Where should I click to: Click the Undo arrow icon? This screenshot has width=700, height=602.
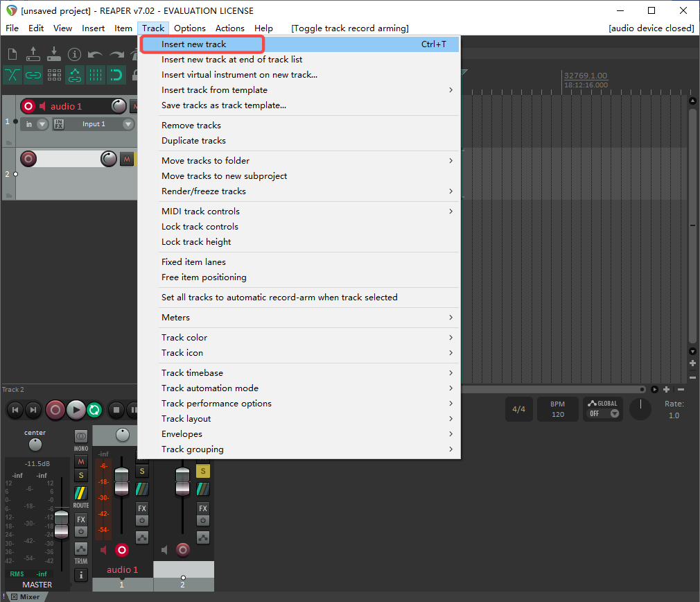[95, 55]
